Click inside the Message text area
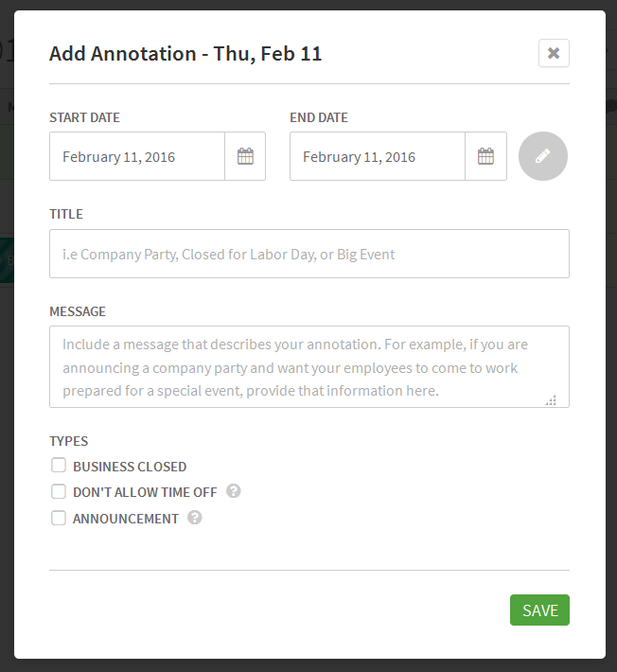This screenshot has height=672, width=617. (309, 367)
